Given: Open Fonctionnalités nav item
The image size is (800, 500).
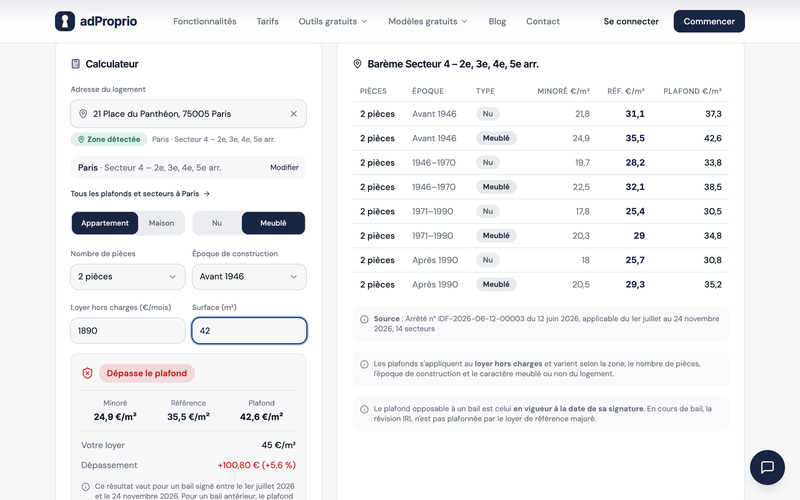Looking at the screenshot, I should (x=205, y=21).
